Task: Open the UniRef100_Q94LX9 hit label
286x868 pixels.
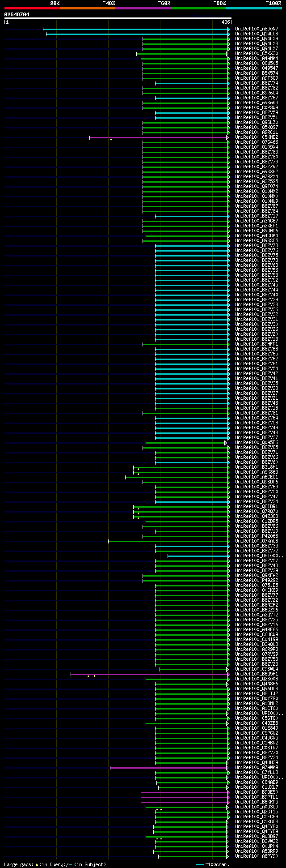Action: pos(257,39)
